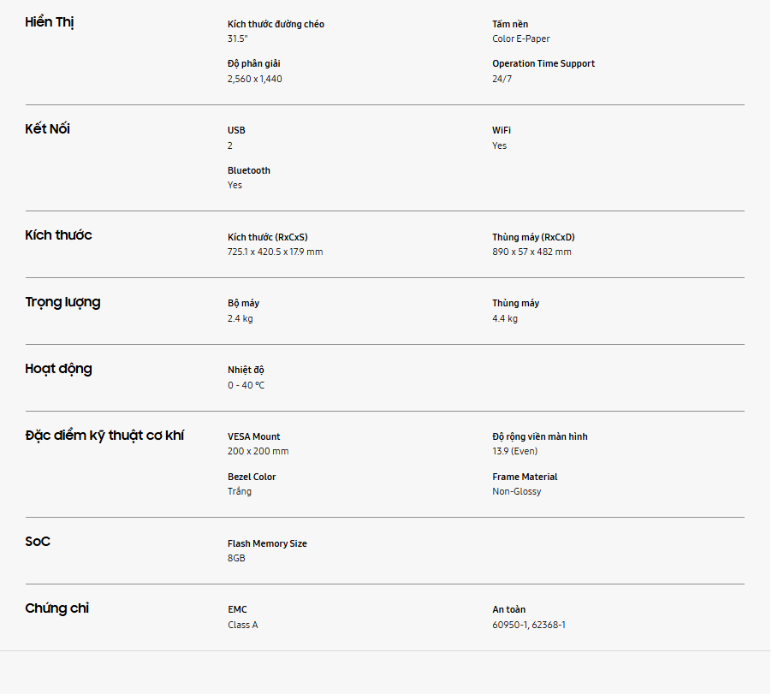Select the An toàn certification label
772x700 pixels.
508,609
